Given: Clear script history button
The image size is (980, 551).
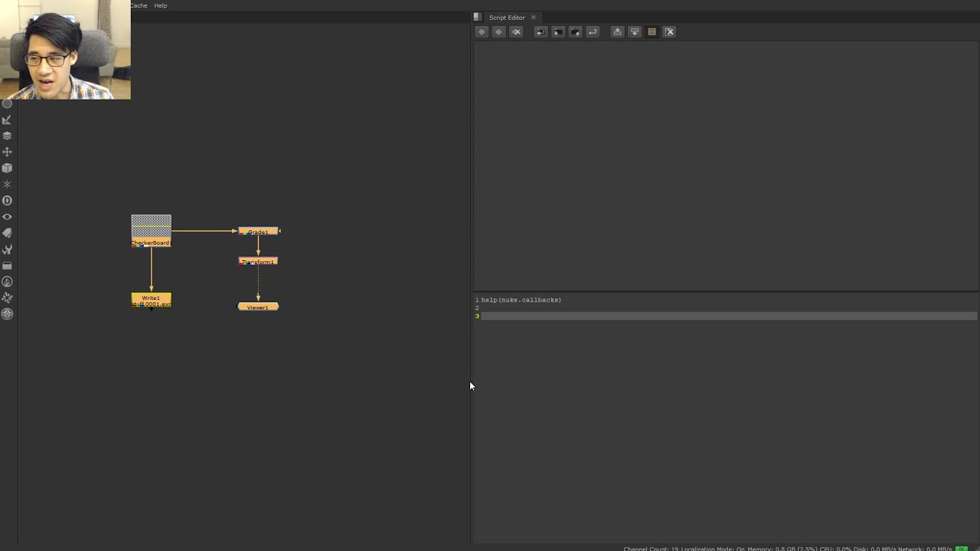Looking at the screenshot, I should 516,32.
